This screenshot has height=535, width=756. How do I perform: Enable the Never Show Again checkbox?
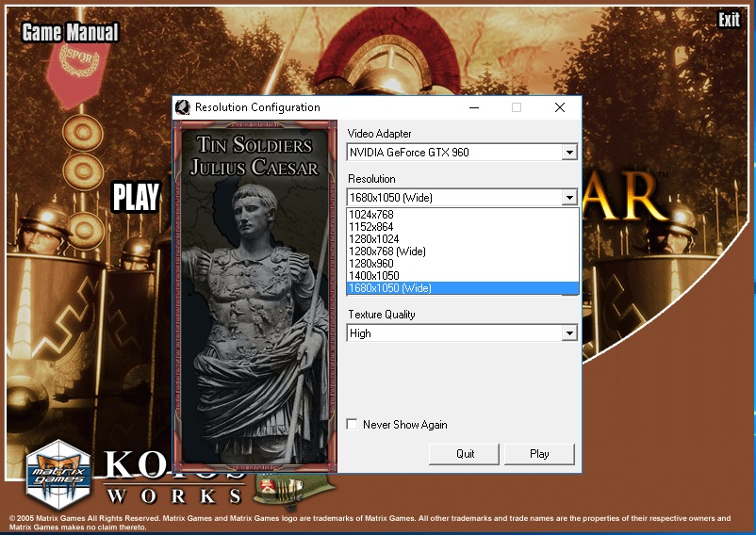pyautogui.click(x=352, y=424)
